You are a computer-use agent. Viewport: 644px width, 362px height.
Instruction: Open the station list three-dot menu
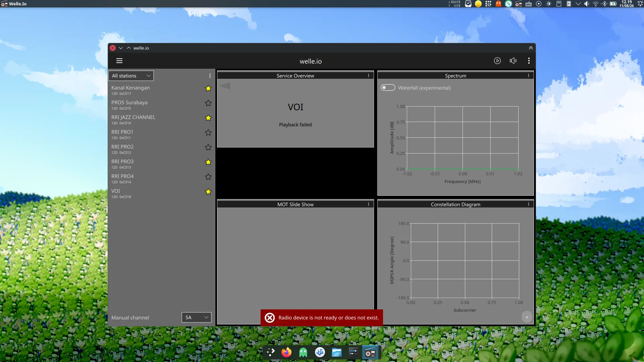point(210,76)
